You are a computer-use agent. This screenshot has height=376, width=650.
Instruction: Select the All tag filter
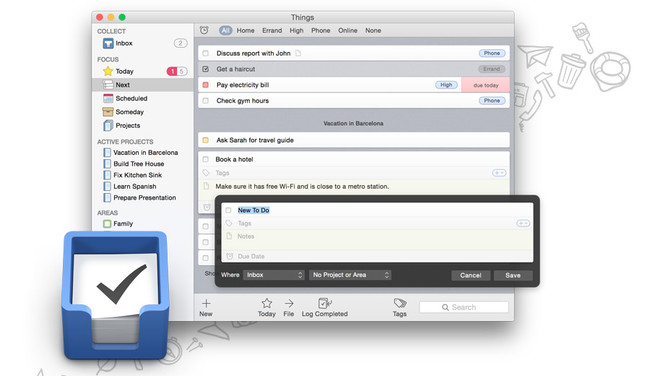coord(226,30)
